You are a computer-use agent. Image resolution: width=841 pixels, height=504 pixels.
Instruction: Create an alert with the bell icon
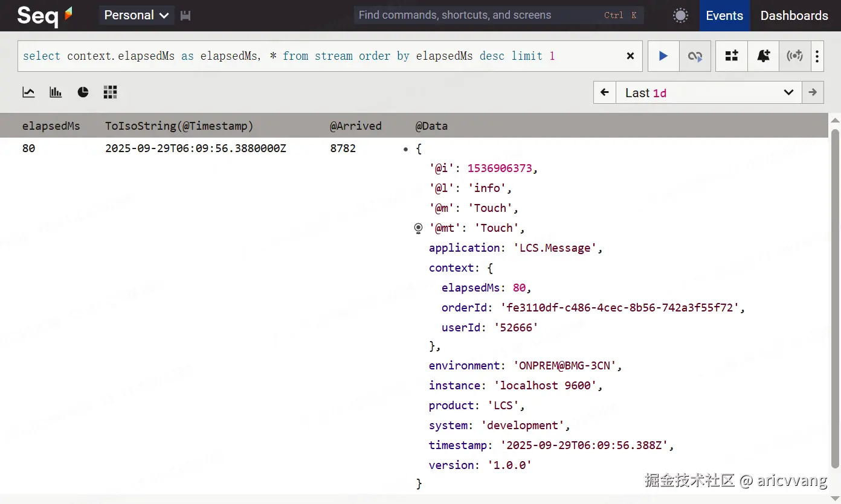(763, 56)
